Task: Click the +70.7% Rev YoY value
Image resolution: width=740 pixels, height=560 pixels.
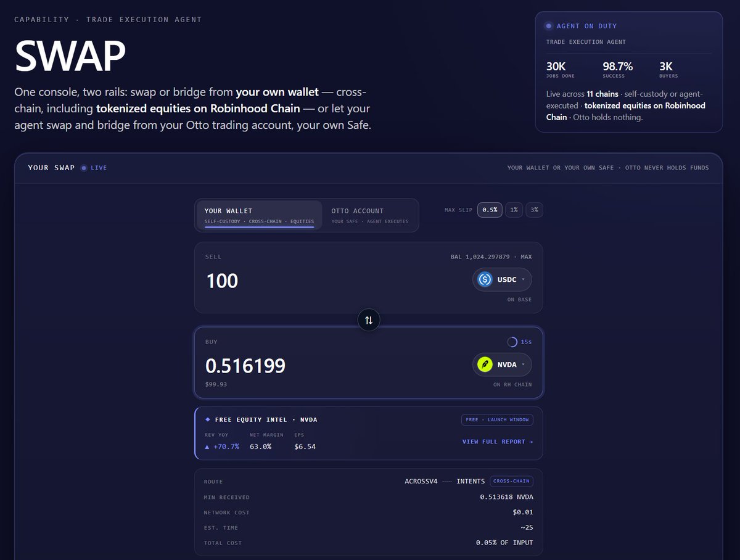Action: coord(226,447)
